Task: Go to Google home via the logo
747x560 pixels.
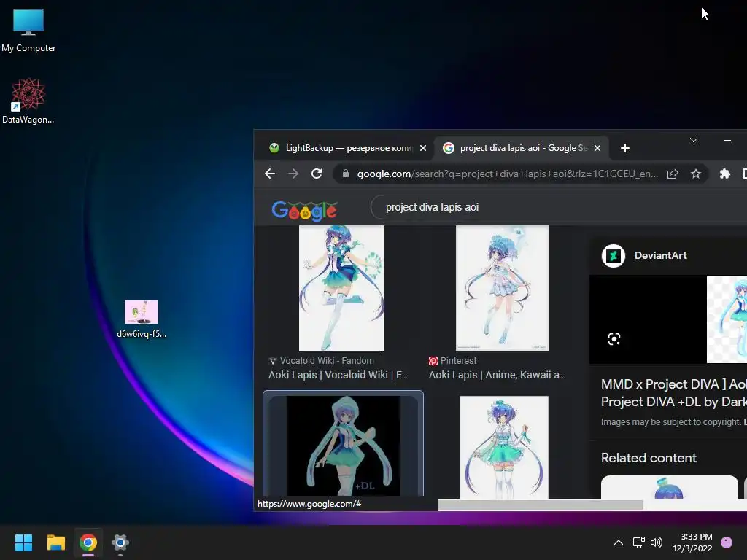Action: click(x=304, y=210)
